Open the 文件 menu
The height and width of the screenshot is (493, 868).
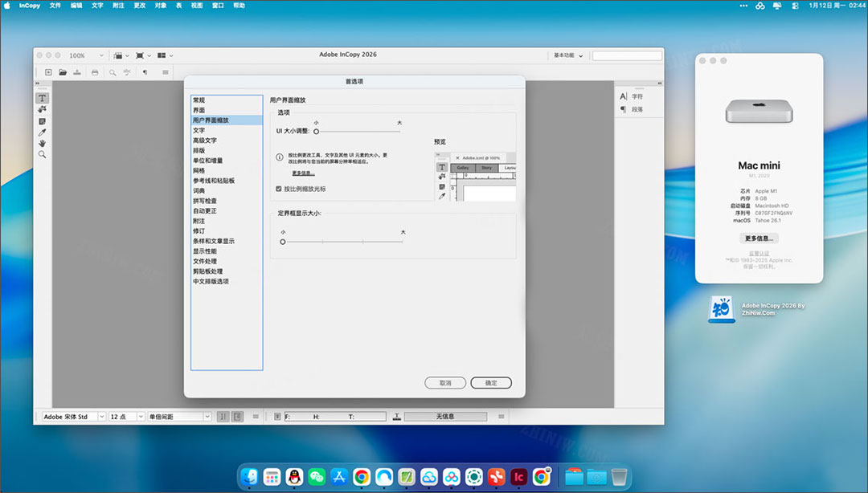[55, 6]
